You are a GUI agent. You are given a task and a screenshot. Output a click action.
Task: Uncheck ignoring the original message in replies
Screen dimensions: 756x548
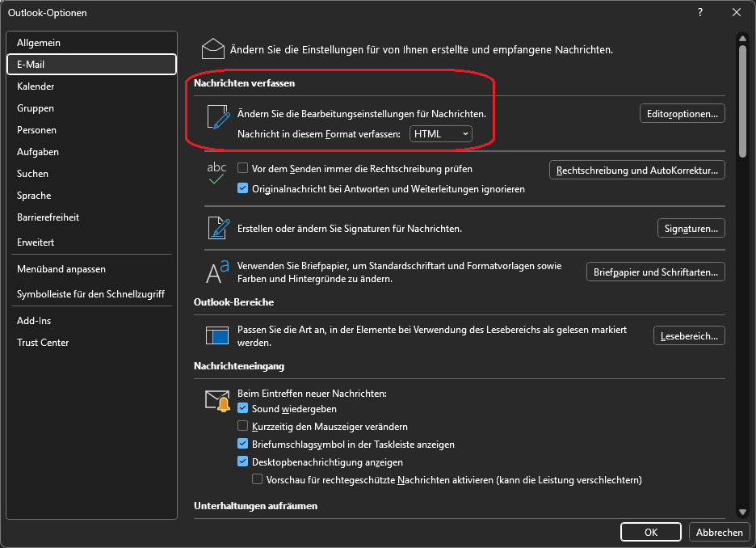click(x=242, y=188)
